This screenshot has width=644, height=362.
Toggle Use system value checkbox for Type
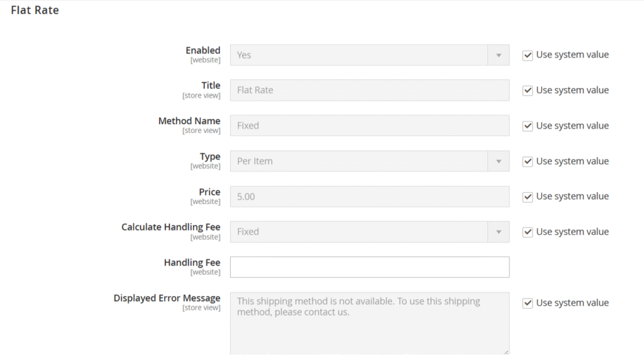tap(528, 162)
